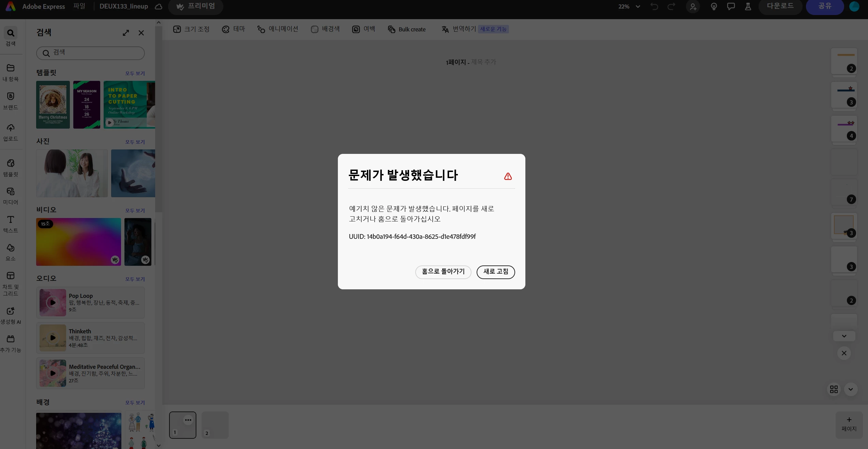Viewport: 868px width, 449px height.
Task: Click the 새로 고침 (Refresh) button
Action: click(x=496, y=272)
